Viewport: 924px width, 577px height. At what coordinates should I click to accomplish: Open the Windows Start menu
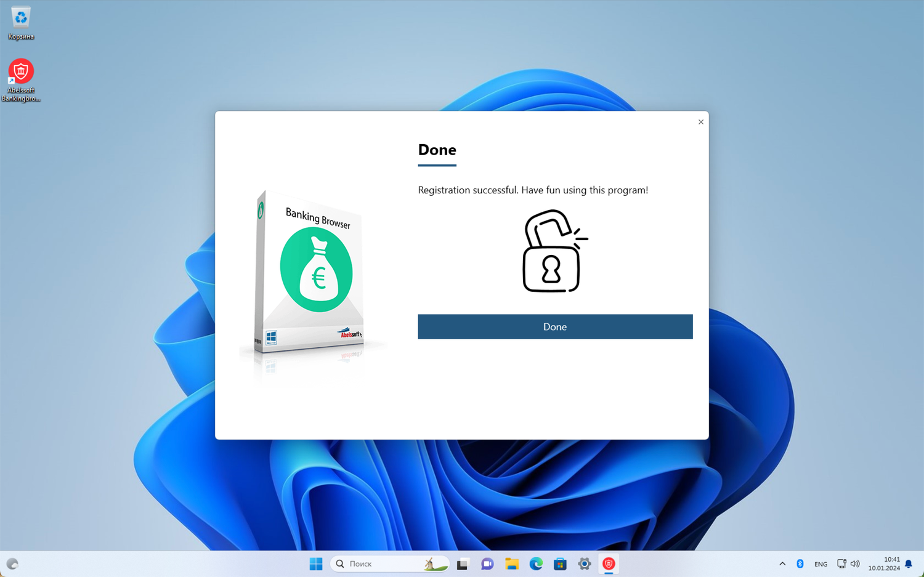[316, 563]
